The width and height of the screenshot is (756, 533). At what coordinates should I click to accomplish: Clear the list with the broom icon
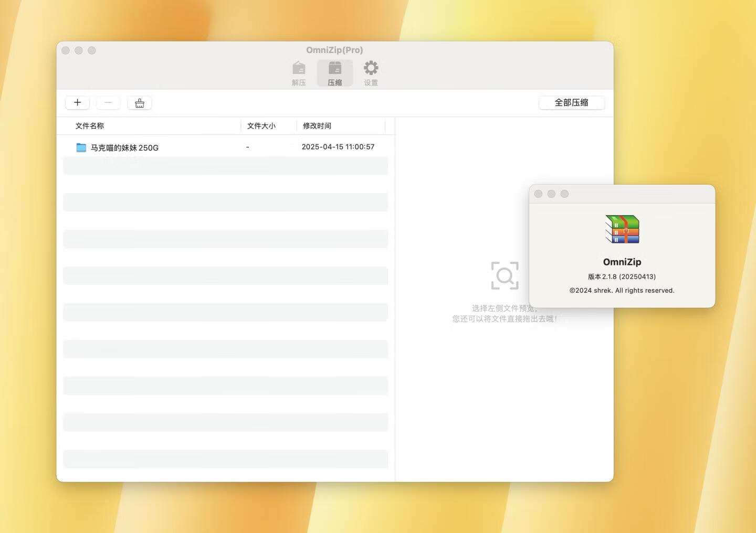[140, 103]
